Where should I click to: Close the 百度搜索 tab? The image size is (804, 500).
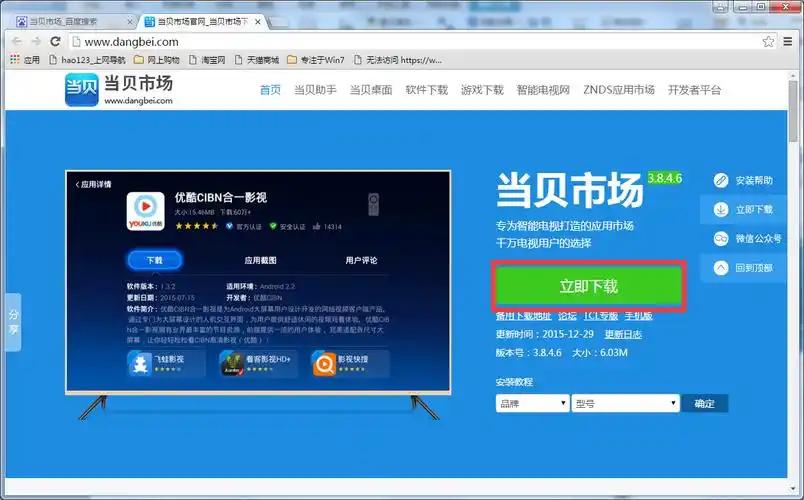click(x=130, y=22)
